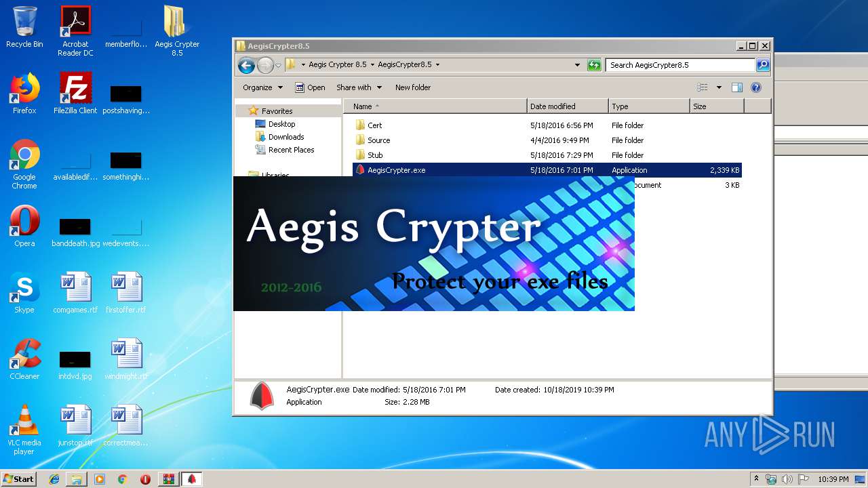Screen dimensions: 868x488
Task: Click the Aegis Crypter splash banner
Action: [x=434, y=243]
